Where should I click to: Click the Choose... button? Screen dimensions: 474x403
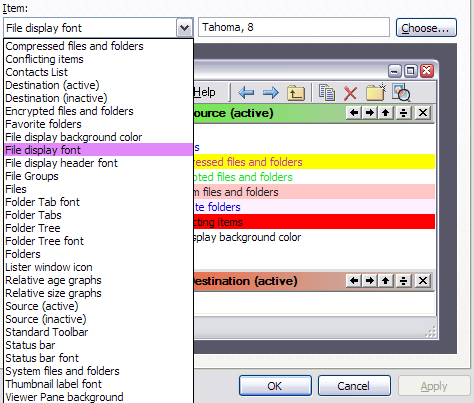pos(426,28)
